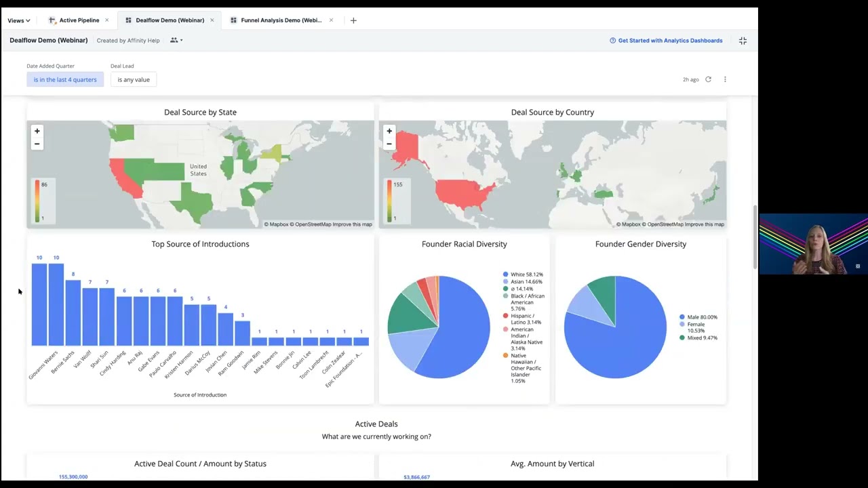
Task: Click the '2h ago' last-updated text
Action: pos(690,80)
